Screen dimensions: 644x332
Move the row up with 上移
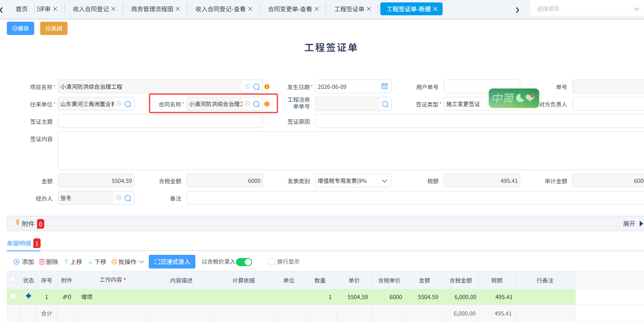(x=73, y=262)
